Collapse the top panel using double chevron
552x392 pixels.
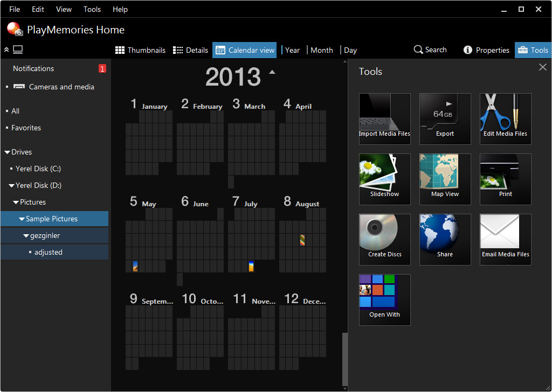pyautogui.click(x=6, y=50)
